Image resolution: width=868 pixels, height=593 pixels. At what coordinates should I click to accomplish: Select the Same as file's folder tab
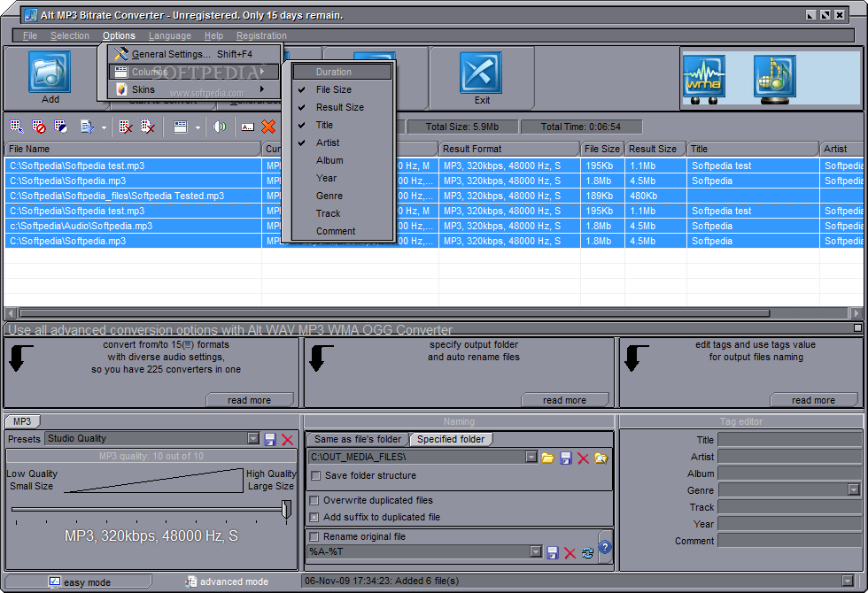click(358, 439)
